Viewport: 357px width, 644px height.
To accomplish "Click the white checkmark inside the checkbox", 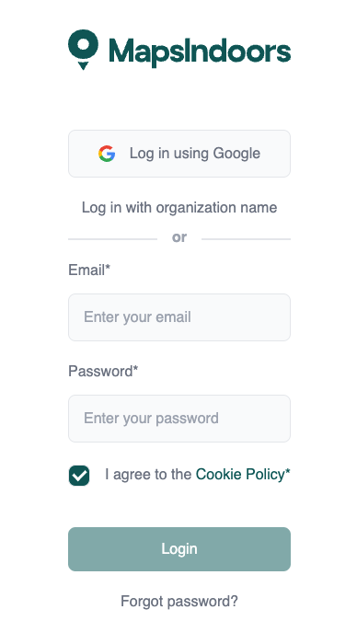I will pyautogui.click(x=79, y=476).
